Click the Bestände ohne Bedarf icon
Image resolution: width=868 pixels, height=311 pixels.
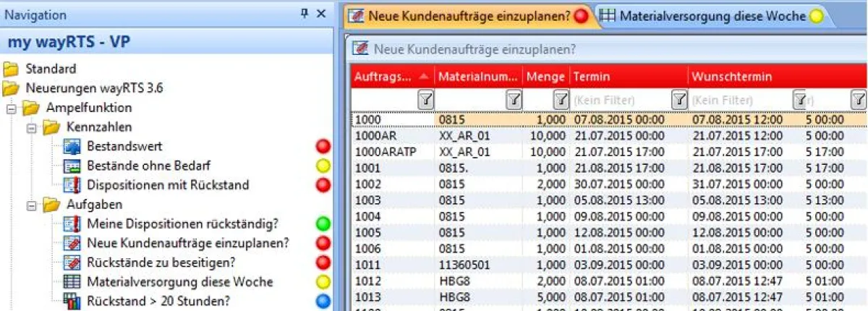tap(72, 166)
